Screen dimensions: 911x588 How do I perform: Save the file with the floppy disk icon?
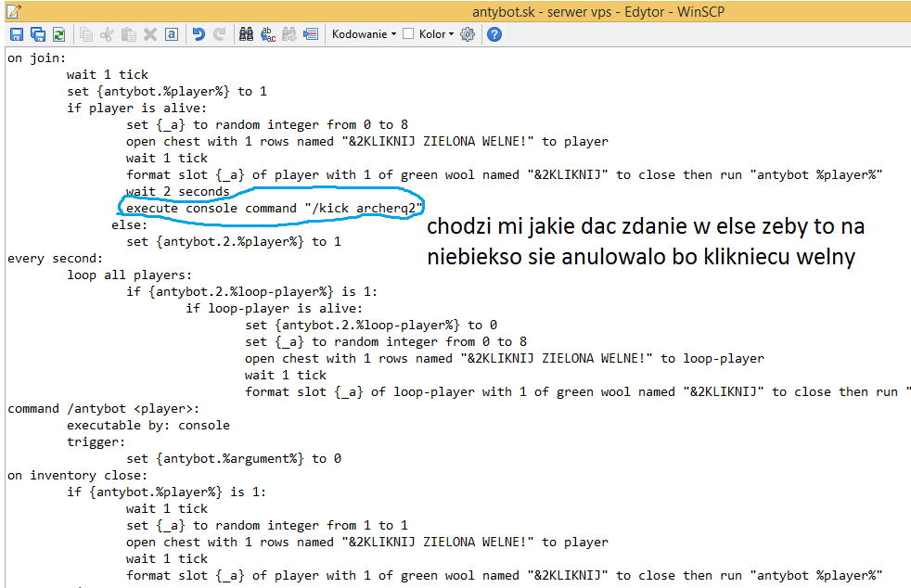[x=17, y=34]
